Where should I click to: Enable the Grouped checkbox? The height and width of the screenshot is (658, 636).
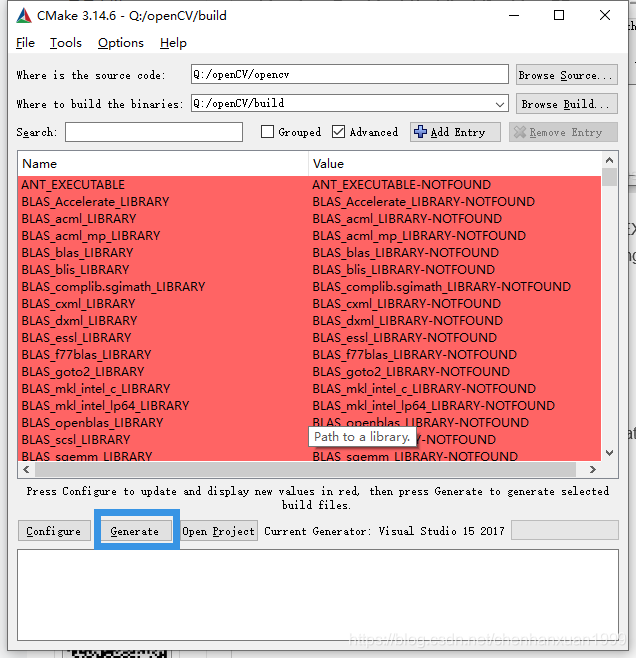(x=267, y=132)
